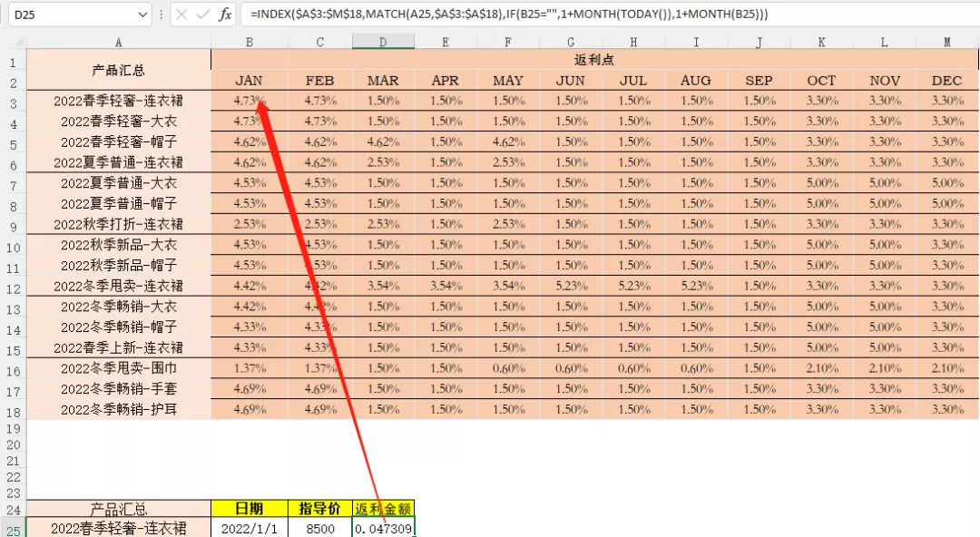
Task: Click the Insert Function fx icon
Action: (x=225, y=15)
